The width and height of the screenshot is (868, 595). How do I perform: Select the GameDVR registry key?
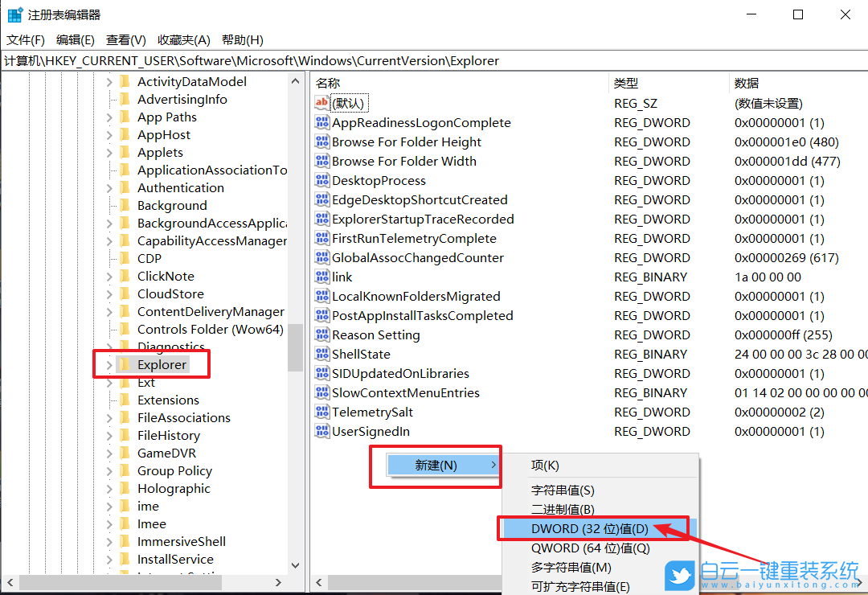pos(163,453)
